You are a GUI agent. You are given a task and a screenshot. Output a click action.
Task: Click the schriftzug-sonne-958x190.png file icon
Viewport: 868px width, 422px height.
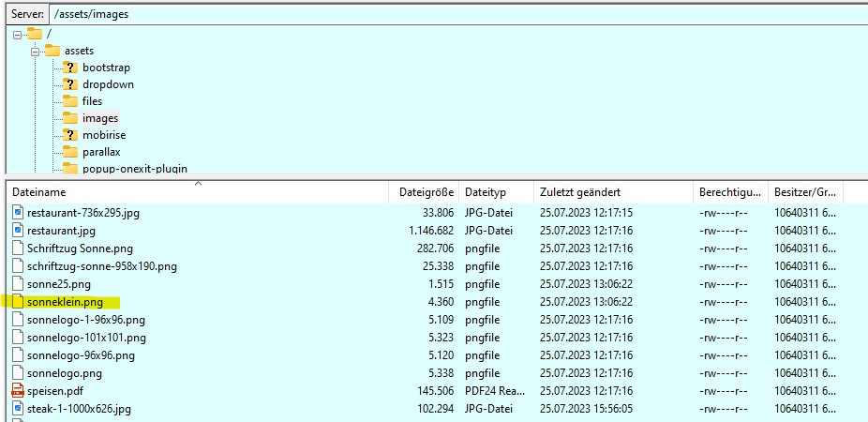[x=18, y=265]
